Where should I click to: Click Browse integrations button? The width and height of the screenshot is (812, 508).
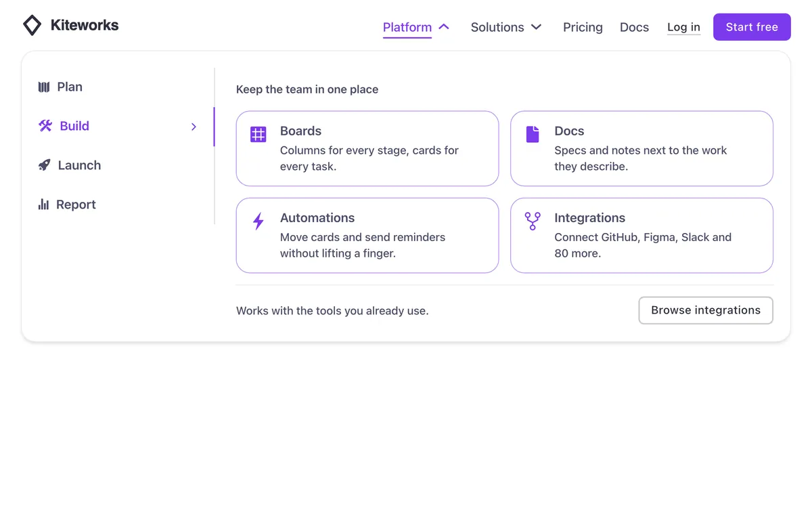706,310
